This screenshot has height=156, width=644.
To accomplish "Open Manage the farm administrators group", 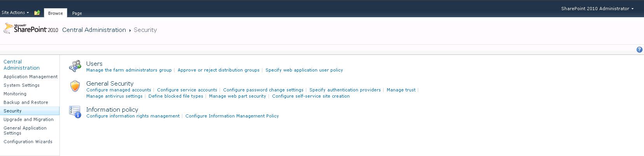I will click(x=129, y=70).
